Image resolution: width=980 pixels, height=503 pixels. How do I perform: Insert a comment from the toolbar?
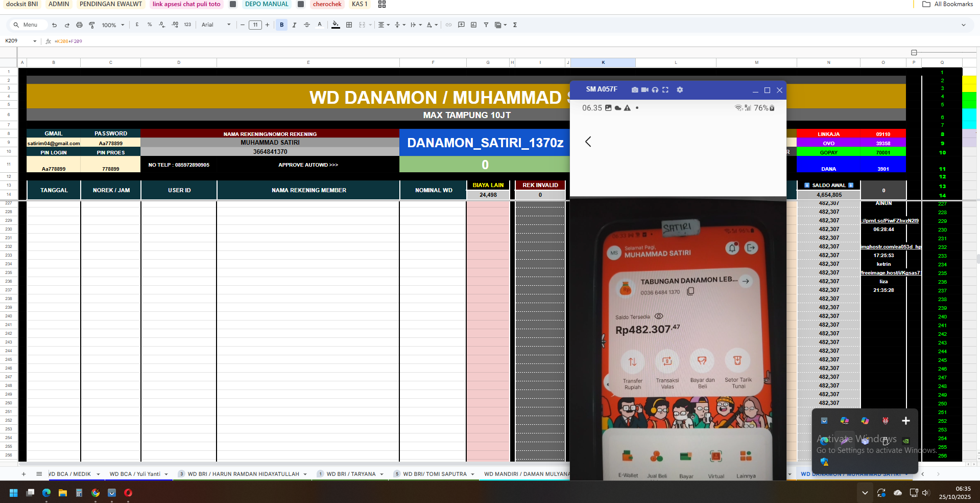click(461, 25)
